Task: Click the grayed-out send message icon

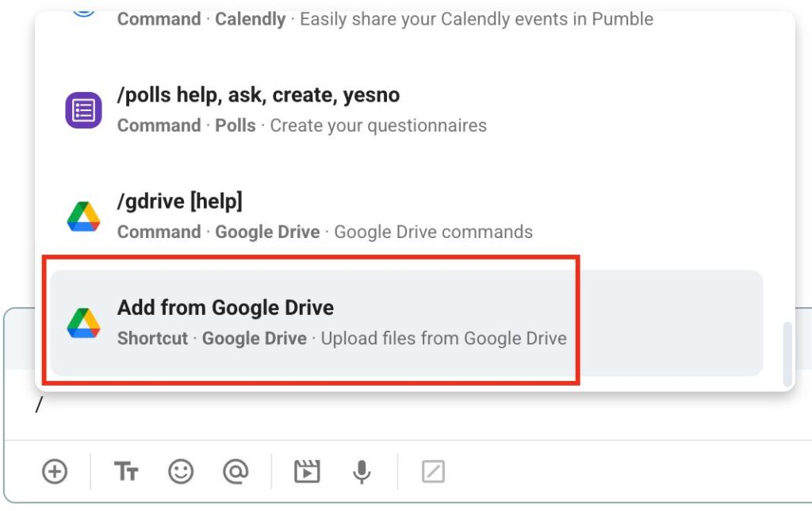Action: point(433,471)
